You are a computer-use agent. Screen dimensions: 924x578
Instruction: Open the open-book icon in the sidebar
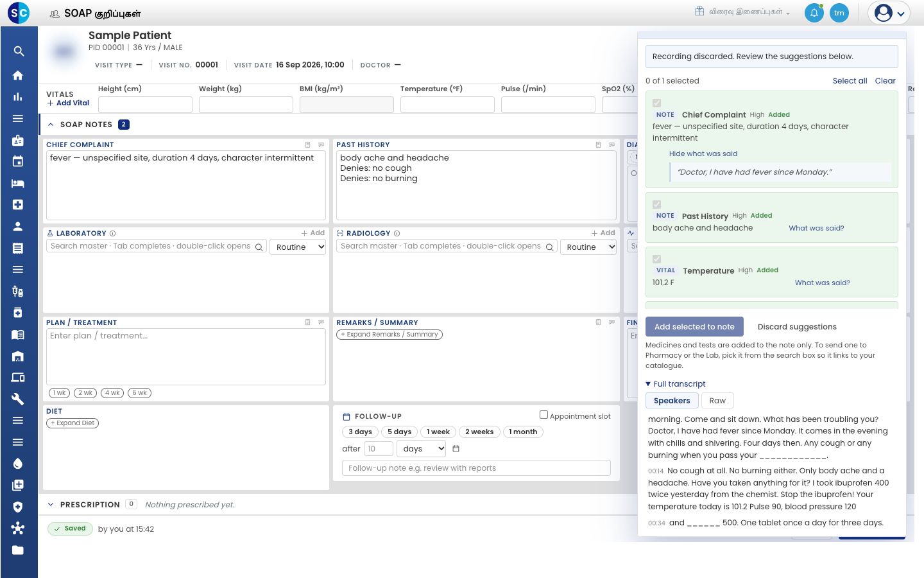coord(18,335)
